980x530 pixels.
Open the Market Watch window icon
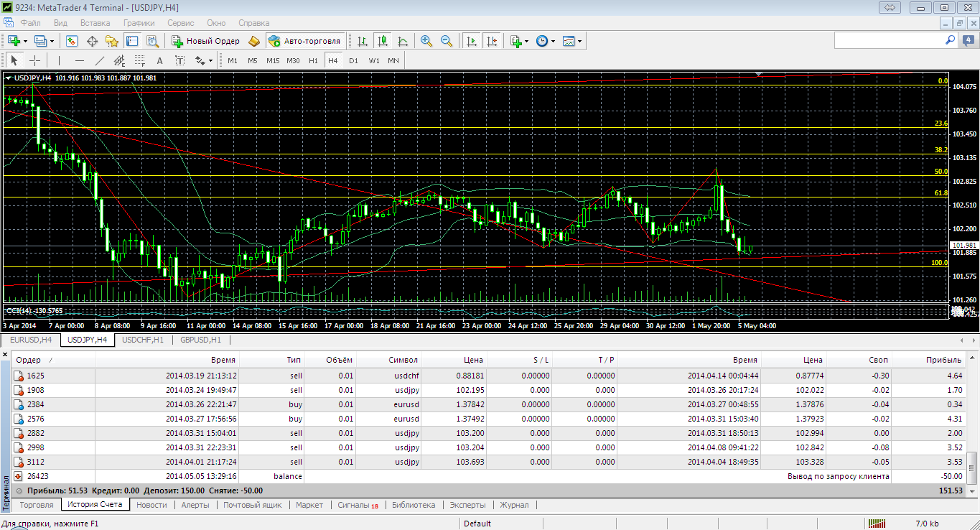[x=72, y=41]
